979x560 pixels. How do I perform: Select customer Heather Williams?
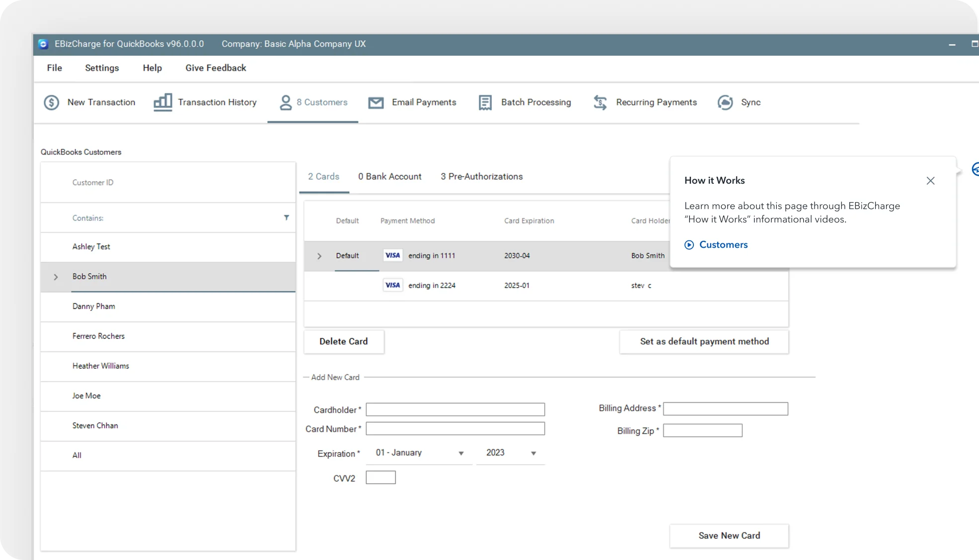point(168,366)
